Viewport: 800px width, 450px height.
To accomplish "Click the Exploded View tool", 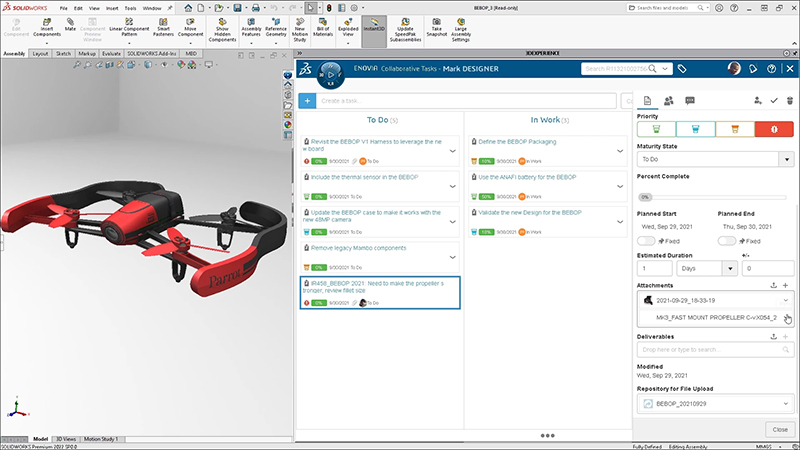I will [348, 28].
